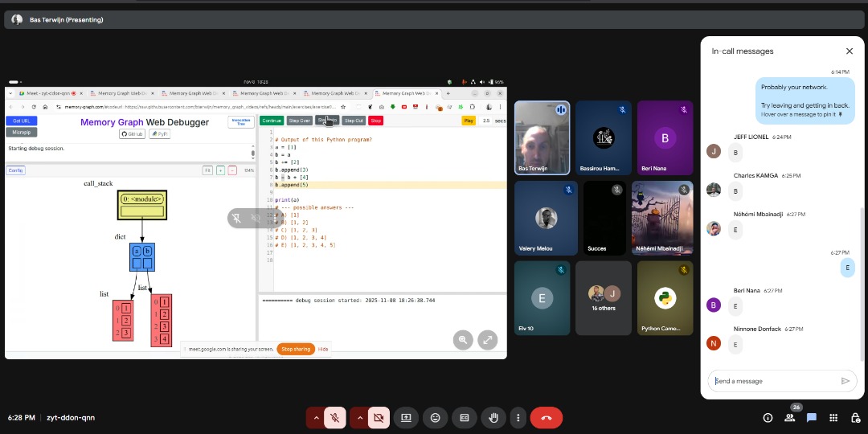
Task: Click the Present now screen-share icon
Action: (x=407, y=418)
